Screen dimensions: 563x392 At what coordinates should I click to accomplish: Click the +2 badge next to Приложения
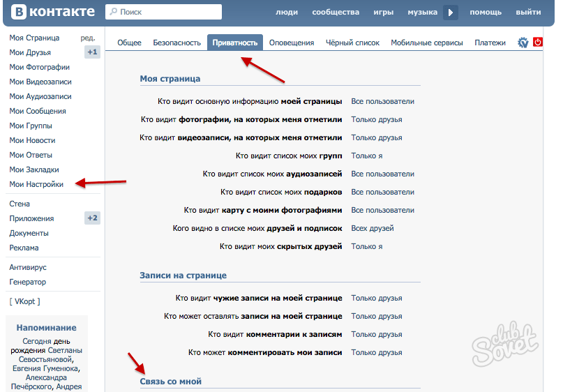pos(92,218)
